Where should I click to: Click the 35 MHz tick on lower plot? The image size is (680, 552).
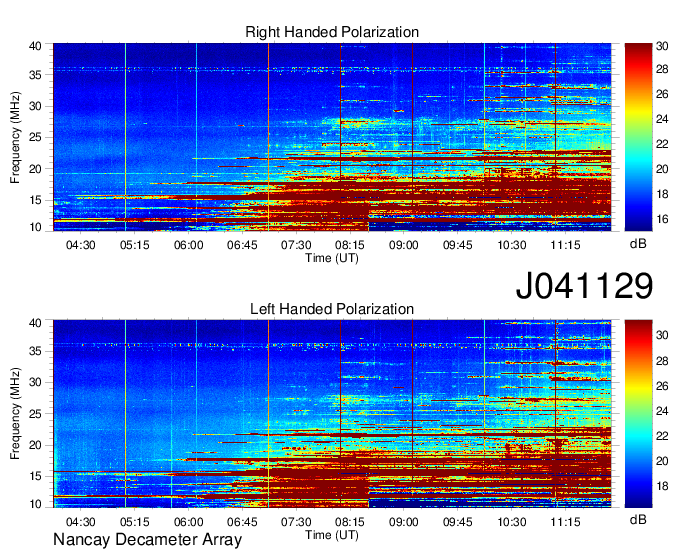pyautogui.click(x=36, y=351)
